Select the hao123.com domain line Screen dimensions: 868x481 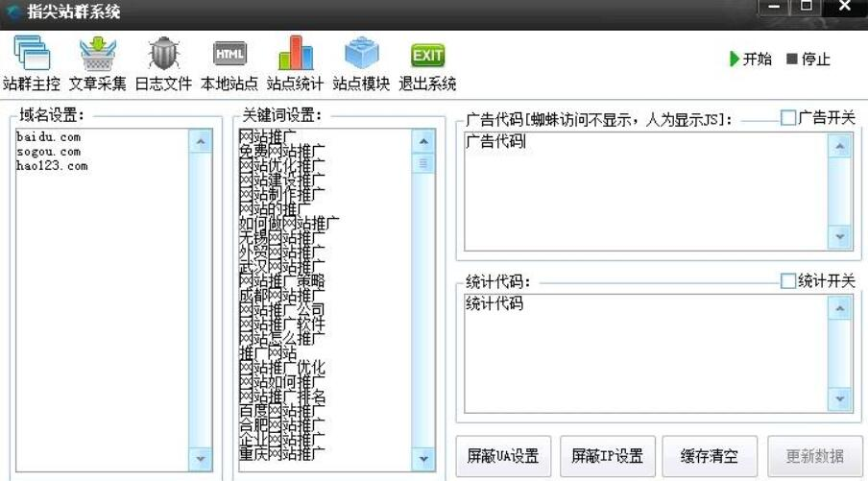coord(52,165)
